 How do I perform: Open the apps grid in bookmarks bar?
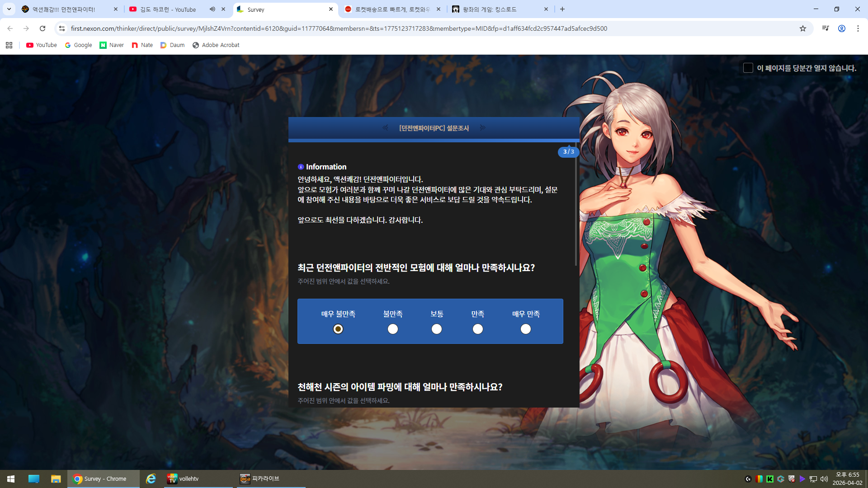click(x=9, y=45)
